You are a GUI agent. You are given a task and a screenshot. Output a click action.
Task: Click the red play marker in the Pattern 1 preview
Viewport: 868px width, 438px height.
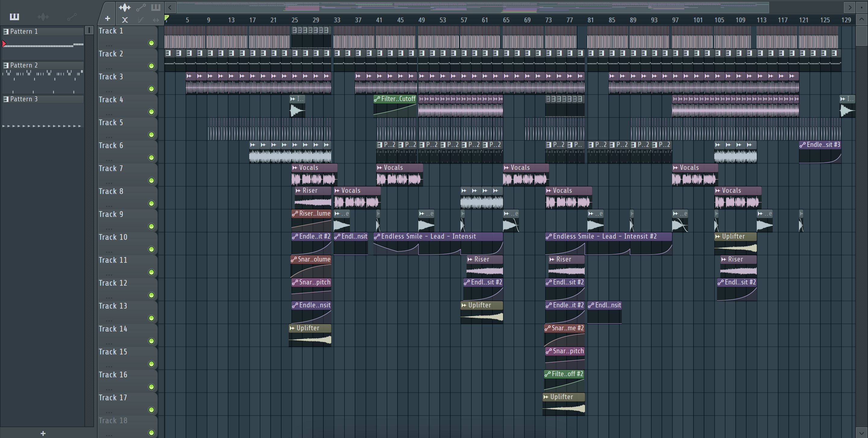pyautogui.click(x=4, y=43)
